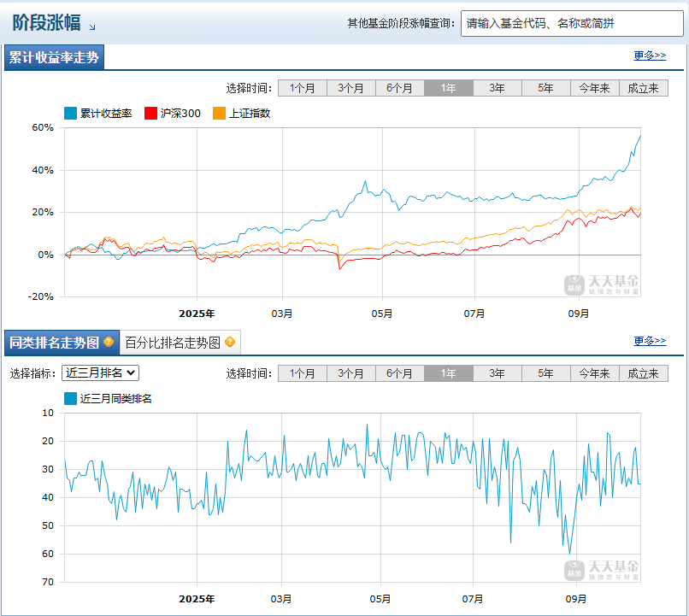The height and width of the screenshot is (616, 689).
Task: Select 6个月 in return chart time range
Action: 400,88
